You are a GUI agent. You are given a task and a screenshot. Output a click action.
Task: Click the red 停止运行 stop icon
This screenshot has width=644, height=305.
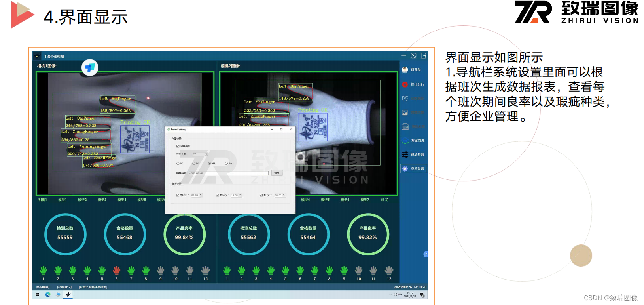coord(405,84)
